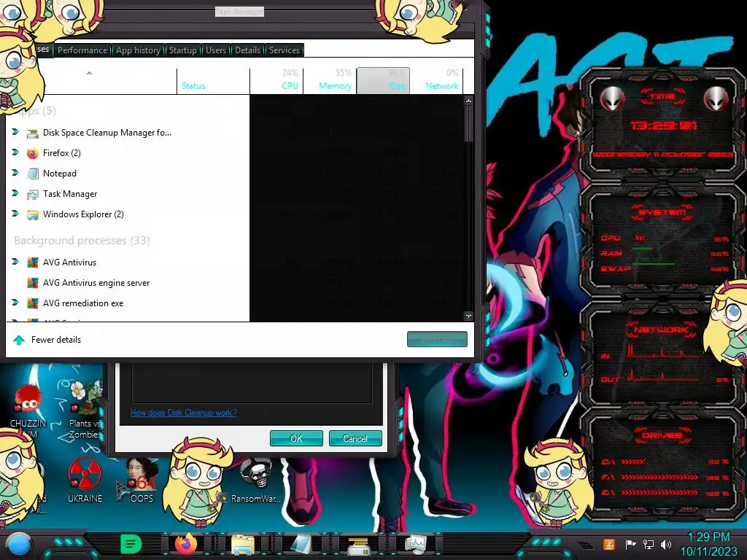
Task: Click Cancel in Disk Cleanup dialog
Action: coord(355,438)
